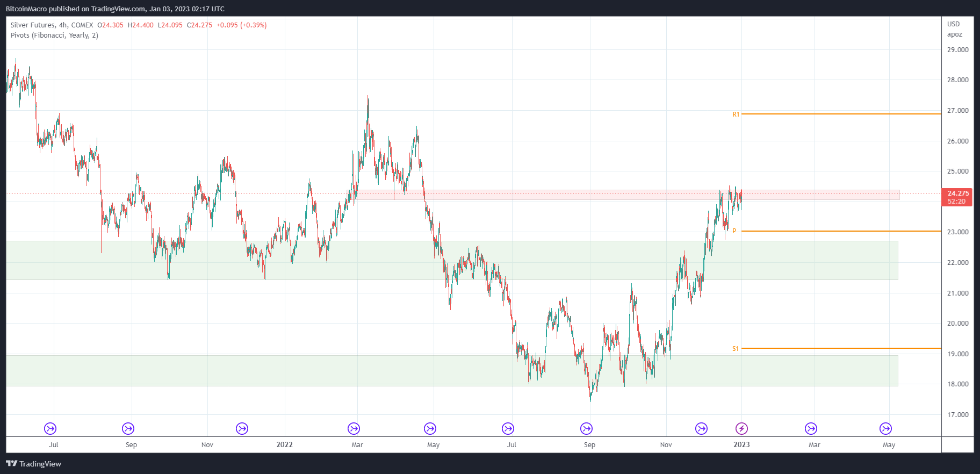Click rollover icon between Nov and 2022 labels
980x474 pixels.
242,428
